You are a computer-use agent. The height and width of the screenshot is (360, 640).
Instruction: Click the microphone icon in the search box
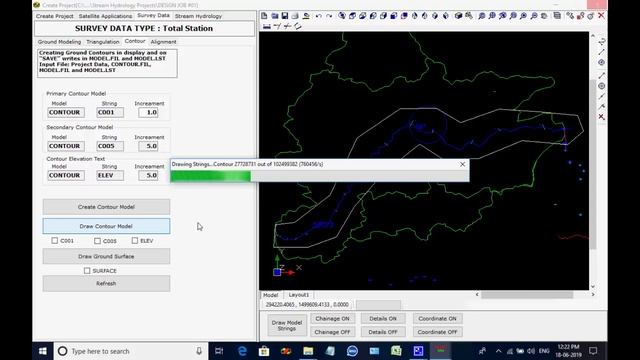(x=199, y=351)
